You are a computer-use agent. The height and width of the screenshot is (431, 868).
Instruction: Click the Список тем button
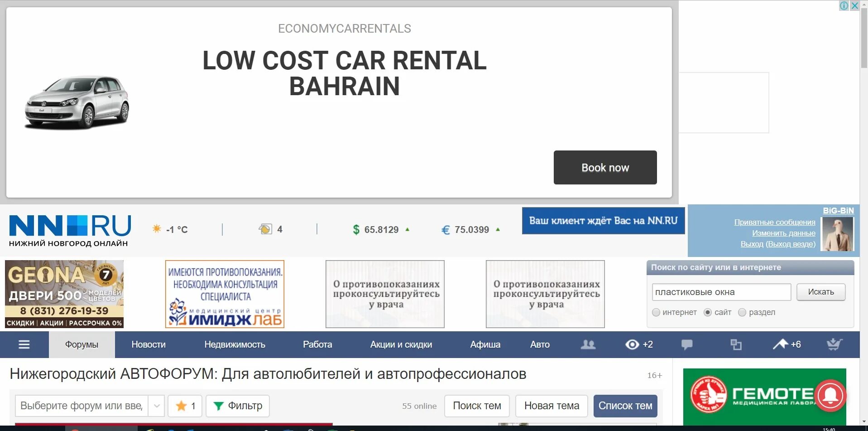coord(625,406)
